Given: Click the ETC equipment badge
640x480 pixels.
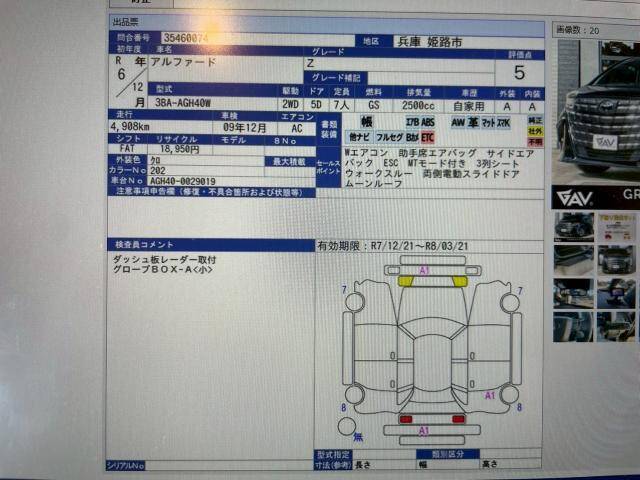Looking at the screenshot, I should point(428,135).
